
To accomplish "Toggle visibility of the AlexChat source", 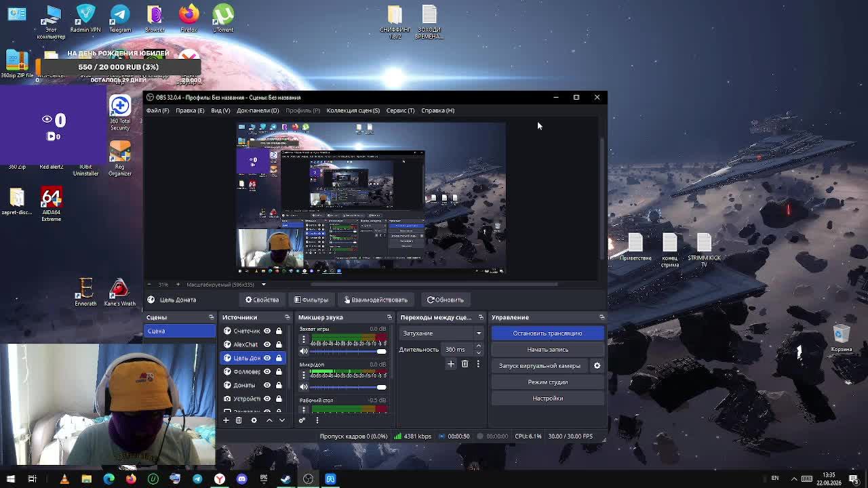I will coord(267,344).
